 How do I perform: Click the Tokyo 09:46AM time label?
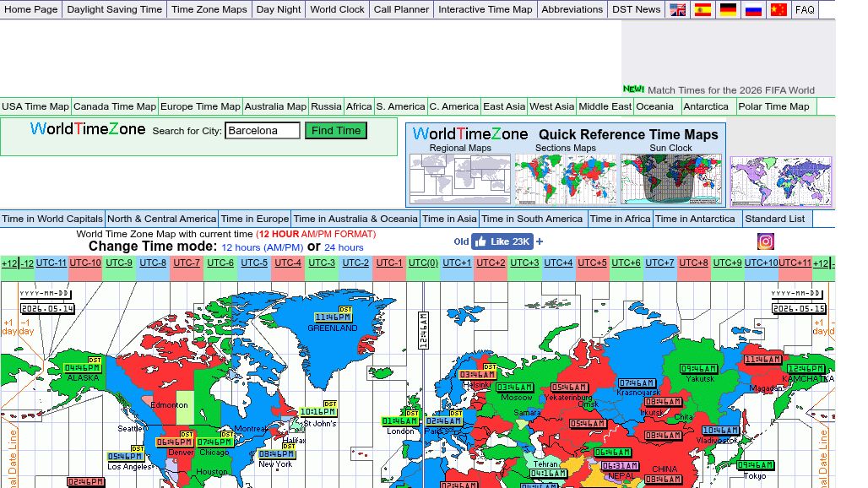point(755,465)
